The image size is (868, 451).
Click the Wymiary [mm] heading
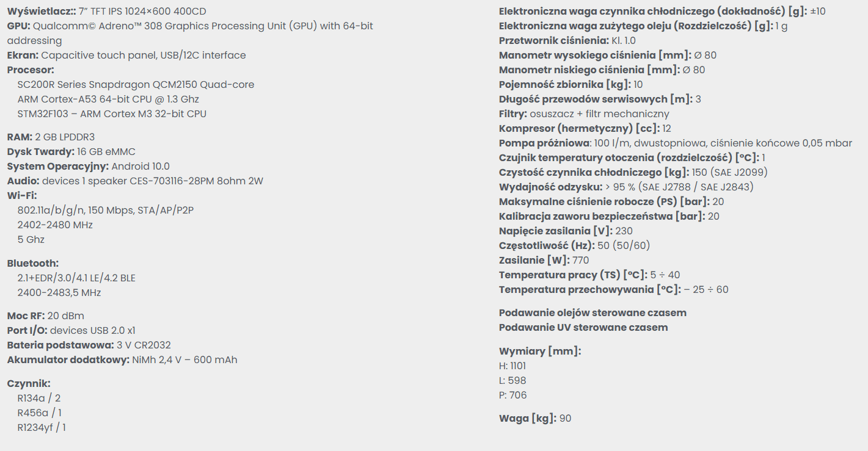pos(540,351)
